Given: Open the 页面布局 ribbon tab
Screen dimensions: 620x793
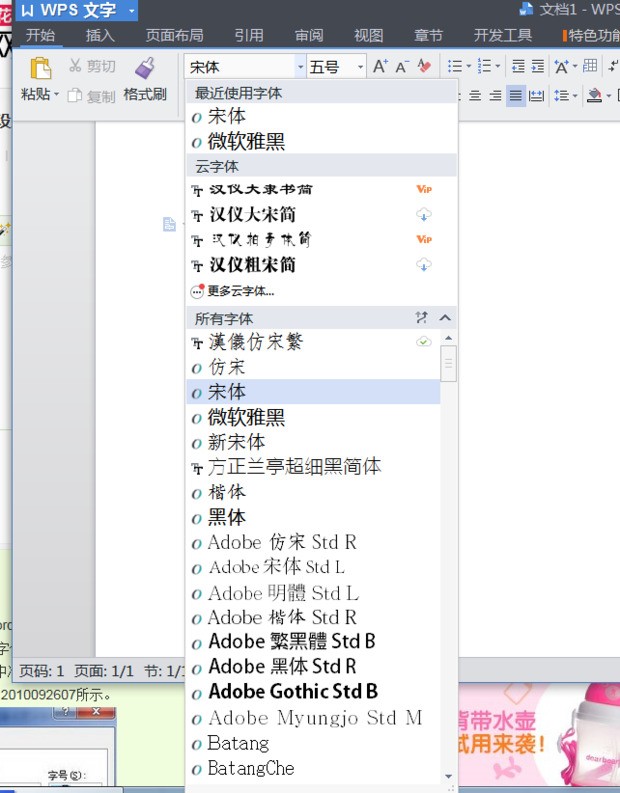Looking at the screenshot, I should pos(174,35).
